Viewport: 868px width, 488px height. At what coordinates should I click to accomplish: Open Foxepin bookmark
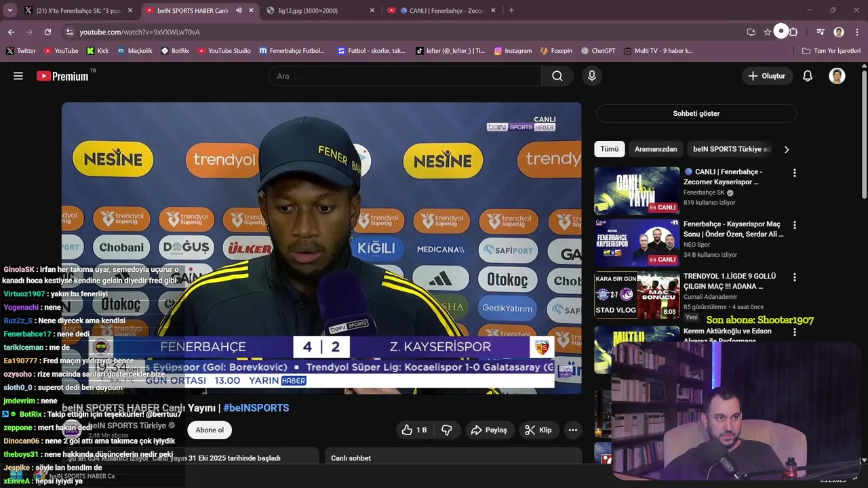tap(556, 51)
